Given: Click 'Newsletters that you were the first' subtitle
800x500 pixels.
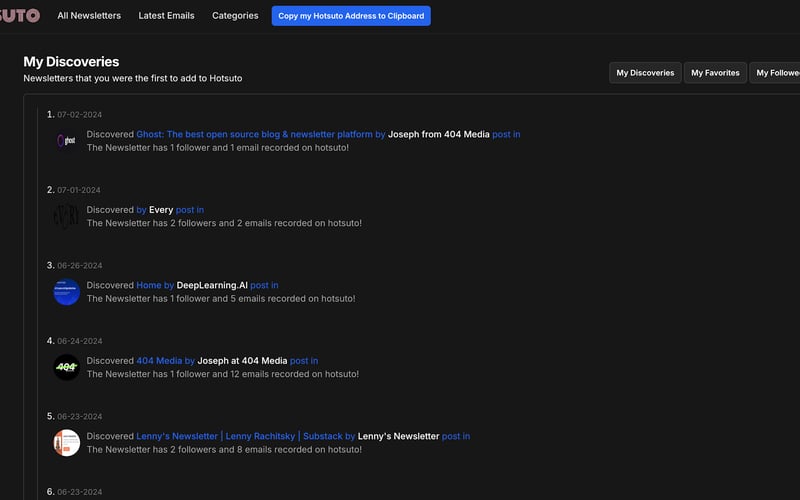Looking at the screenshot, I should (133, 78).
